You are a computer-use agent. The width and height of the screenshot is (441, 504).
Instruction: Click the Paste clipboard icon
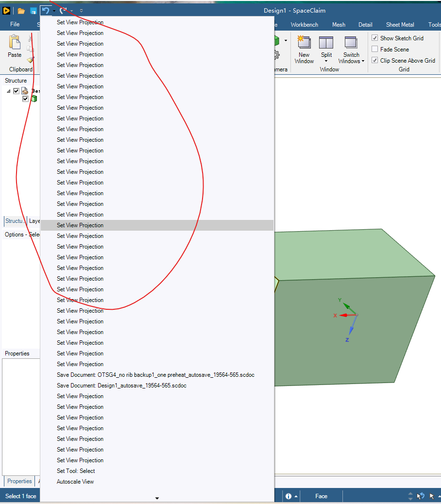(x=15, y=42)
